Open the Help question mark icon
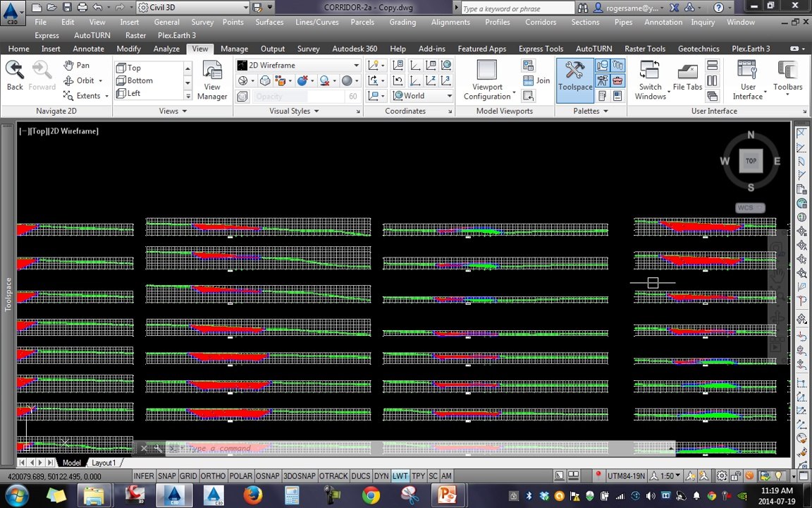Screen dimensions: 812x508 tap(718, 8)
